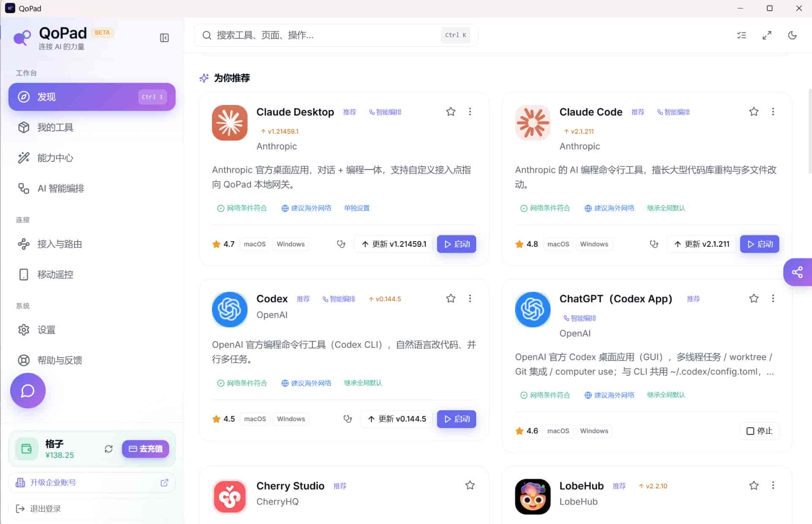
Task: Launch Claude Code with 启动 button
Action: (x=760, y=244)
